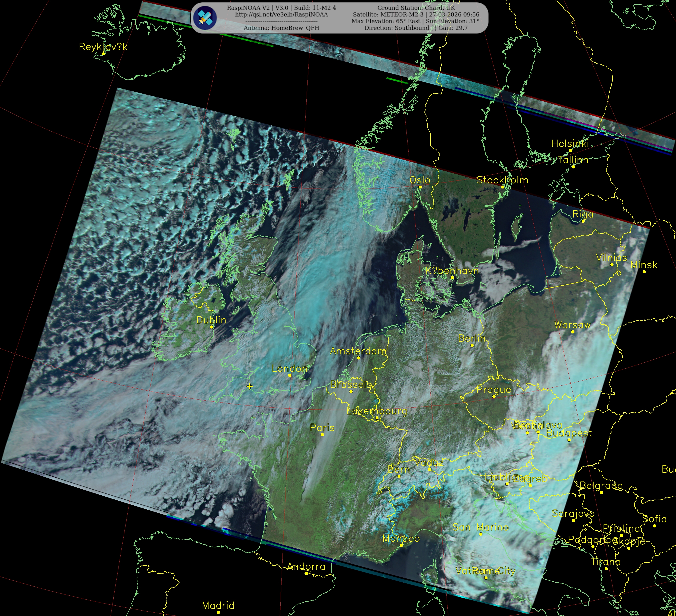Image resolution: width=676 pixels, height=616 pixels.
Task: Click the London city dot marker
Action: click(x=290, y=376)
